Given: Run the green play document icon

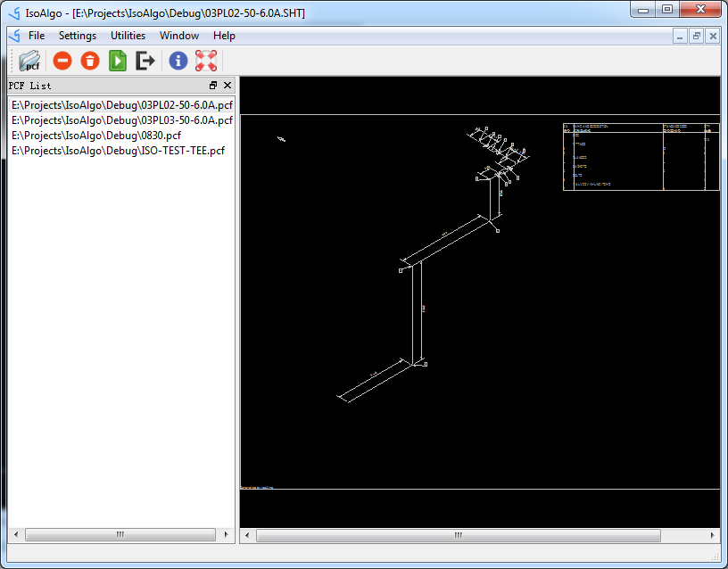Looking at the screenshot, I should [x=118, y=61].
